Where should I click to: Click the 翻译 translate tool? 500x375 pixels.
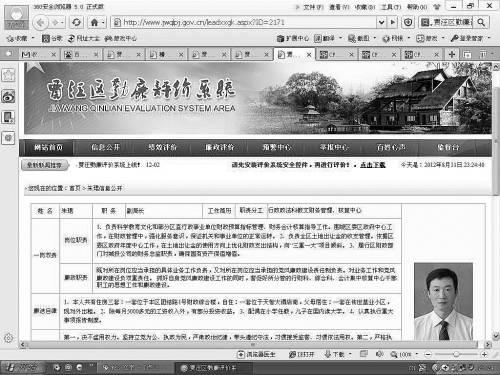[325, 39]
